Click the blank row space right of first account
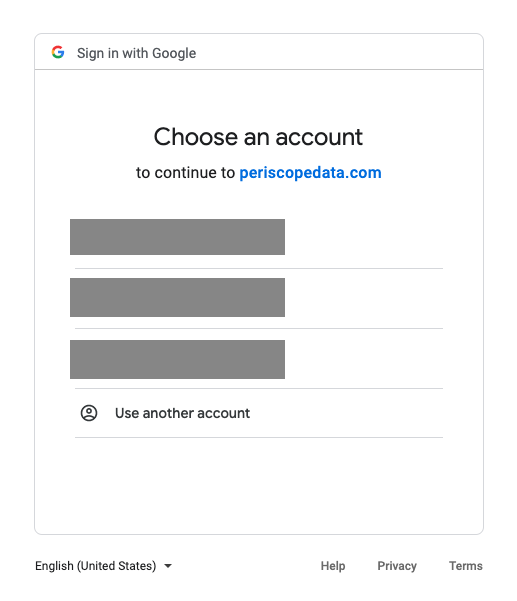517x601 pixels. tap(364, 237)
